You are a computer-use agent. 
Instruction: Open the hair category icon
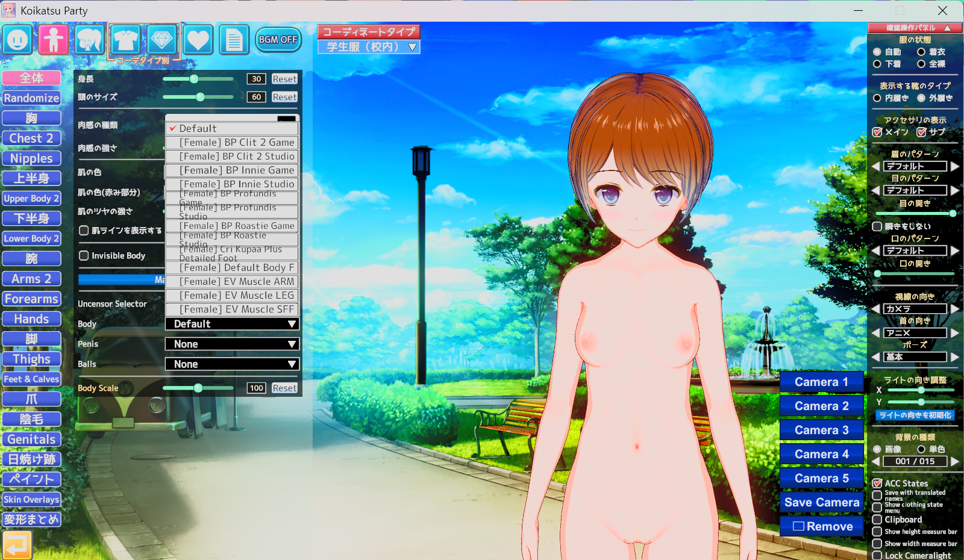(x=90, y=40)
